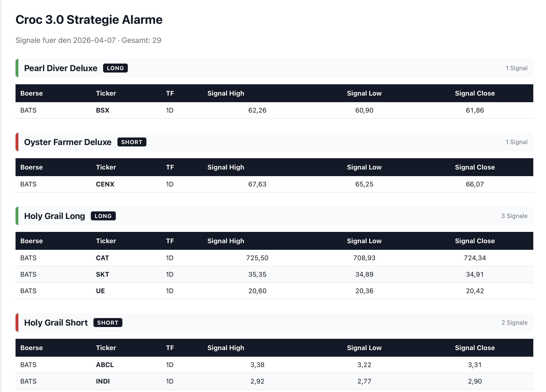This screenshot has width=546, height=392.
Task: Click the SKT ticker symbol
Action: coord(102,274)
